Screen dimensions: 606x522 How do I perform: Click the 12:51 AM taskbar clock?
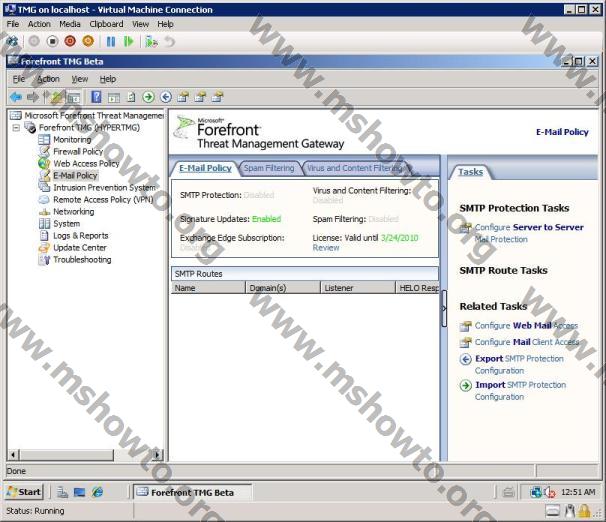pos(578,492)
